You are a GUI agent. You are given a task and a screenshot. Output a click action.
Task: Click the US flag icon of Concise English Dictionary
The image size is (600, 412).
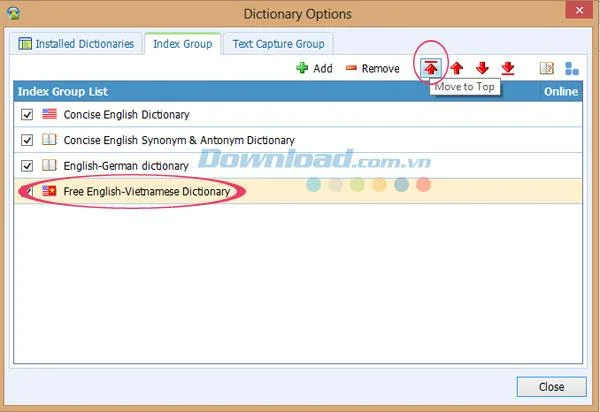click(x=49, y=114)
